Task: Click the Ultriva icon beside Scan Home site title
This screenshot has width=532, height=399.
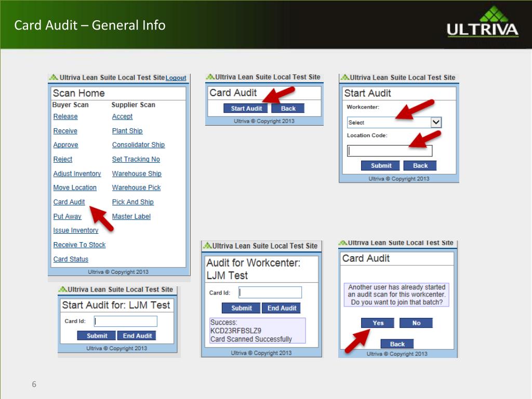Action: (54, 78)
